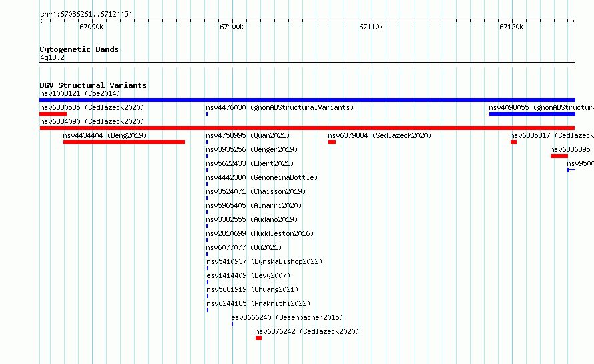Select the blue nsv1008121 variant bar
Screen dimensions: 594x364
(307, 100)
